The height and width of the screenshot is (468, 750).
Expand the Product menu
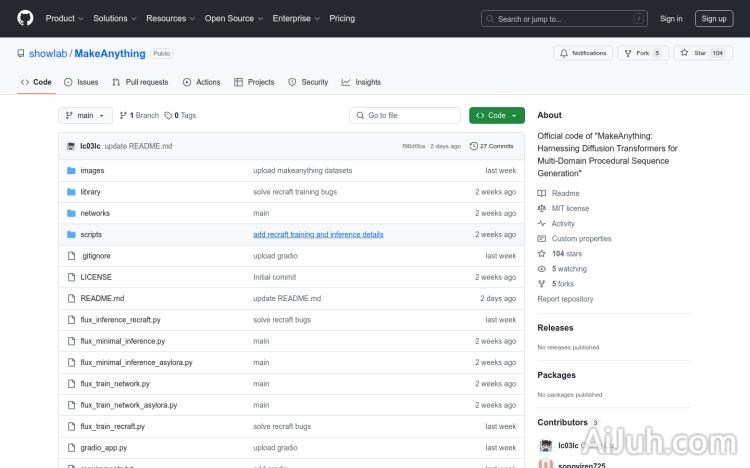(63, 18)
